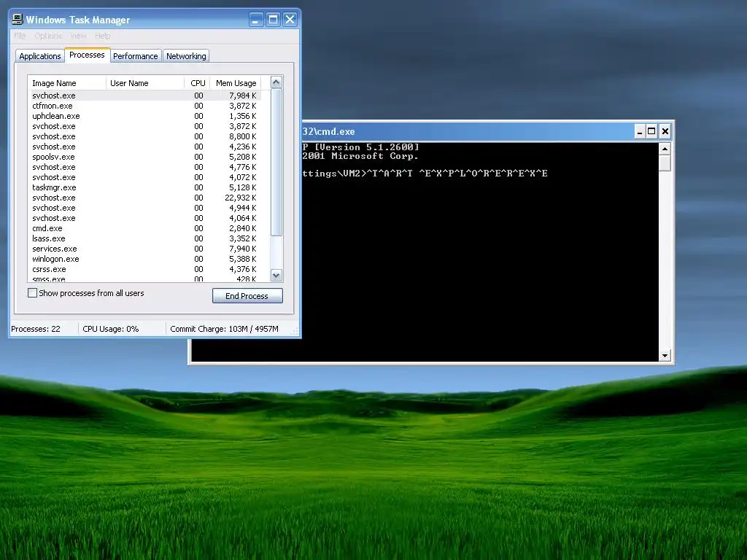This screenshot has height=560, width=747.
Task: Select the winlogon.exe process row
Action: pyautogui.click(x=144, y=259)
